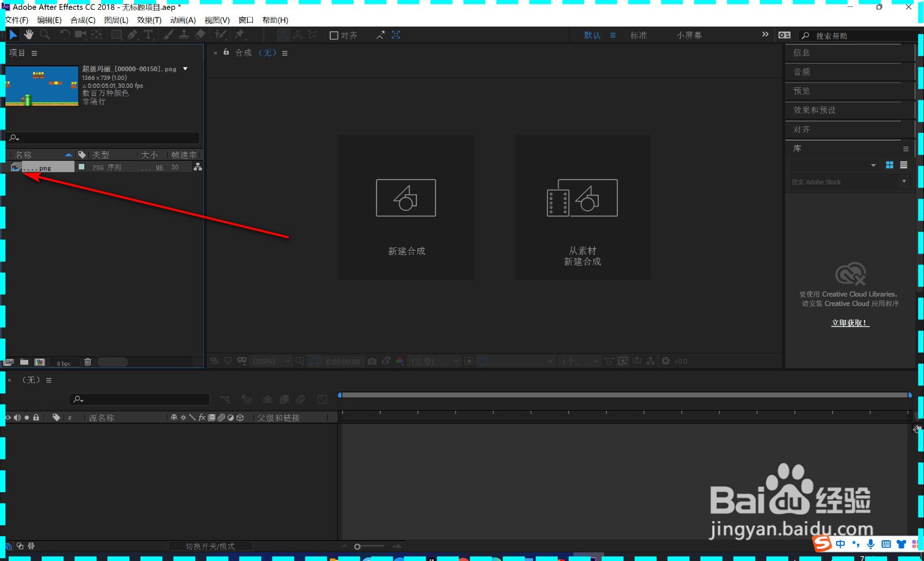
Task: Click the workspace sync settings icon
Action: point(784,35)
